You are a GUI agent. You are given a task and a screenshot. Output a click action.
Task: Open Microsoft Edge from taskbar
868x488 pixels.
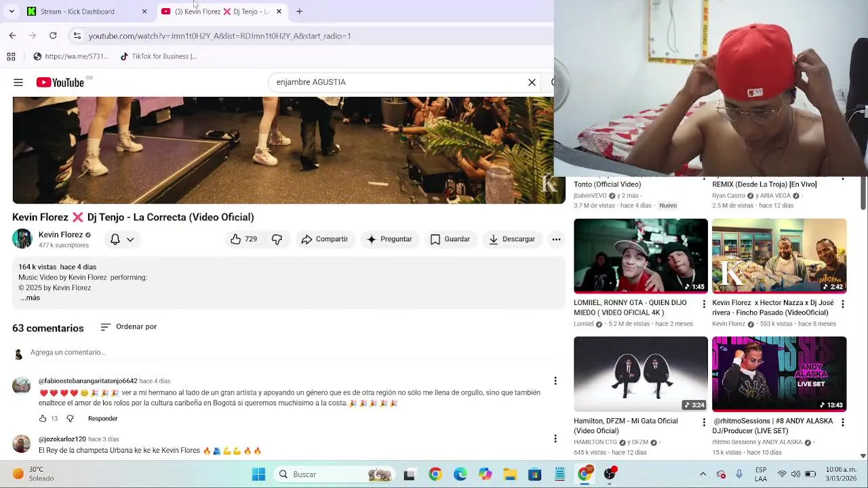pyautogui.click(x=460, y=474)
